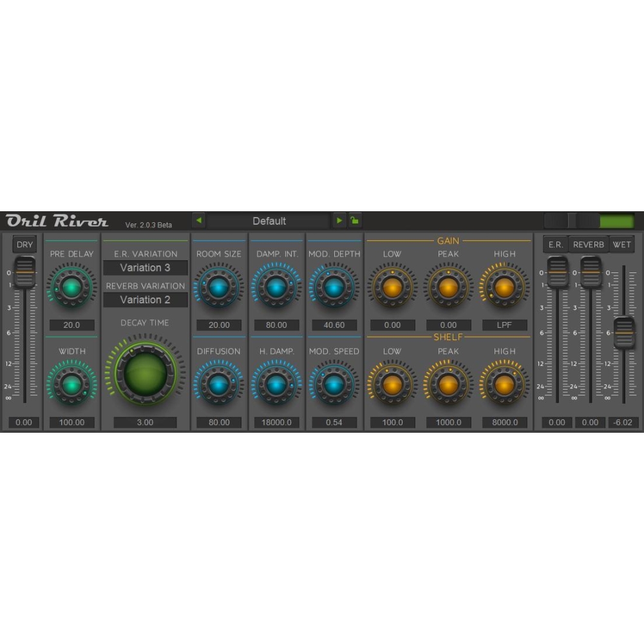The height and width of the screenshot is (644, 644).
Task: Click the large Decay Time knob
Action: (146, 373)
